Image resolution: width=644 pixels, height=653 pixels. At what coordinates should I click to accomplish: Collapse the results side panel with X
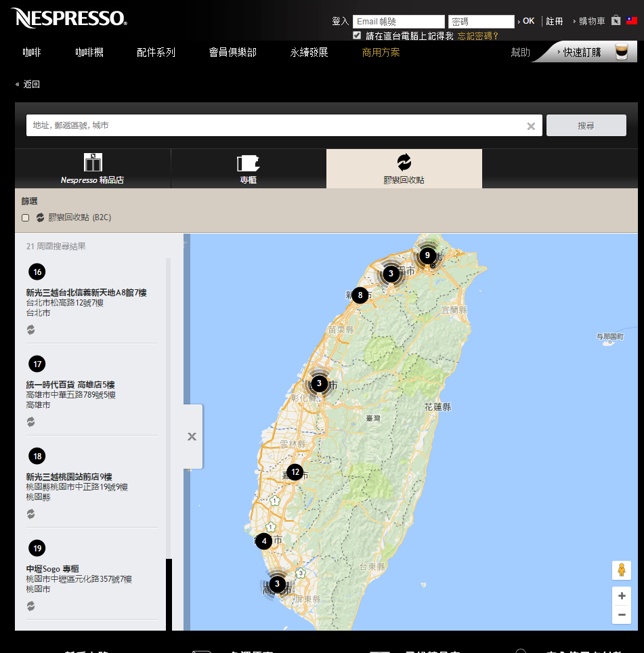pyautogui.click(x=192, y=436)
